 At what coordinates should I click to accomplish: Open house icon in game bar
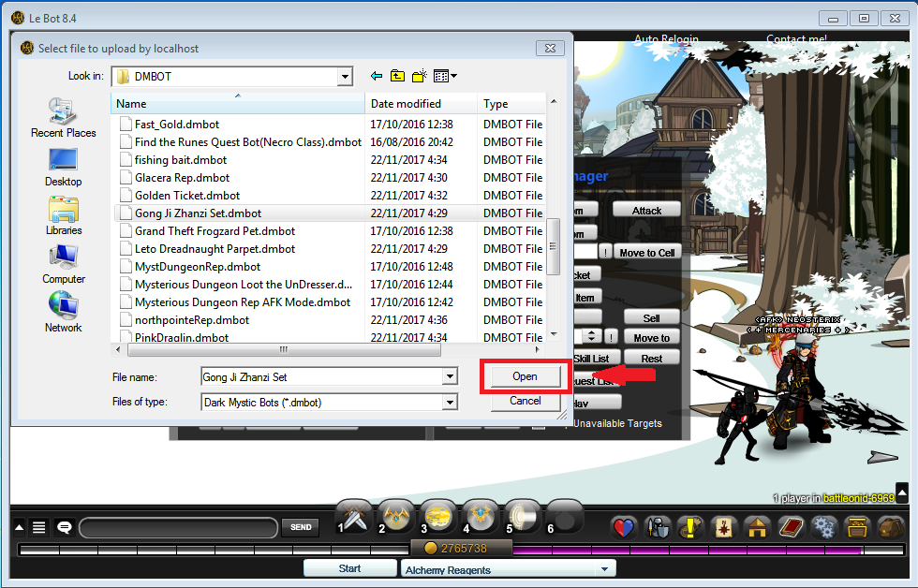[757, 528]
